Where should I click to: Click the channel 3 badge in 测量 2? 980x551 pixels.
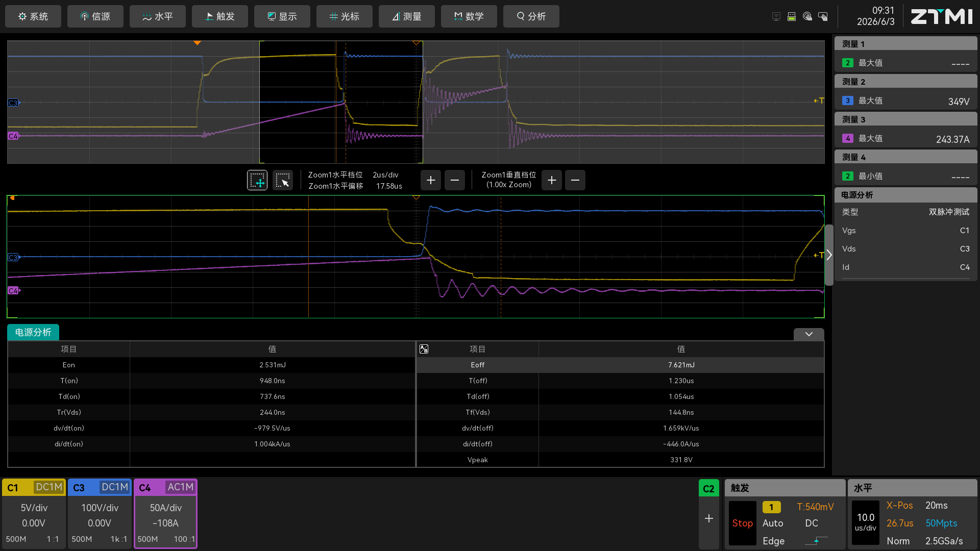(x=848, y=101)
